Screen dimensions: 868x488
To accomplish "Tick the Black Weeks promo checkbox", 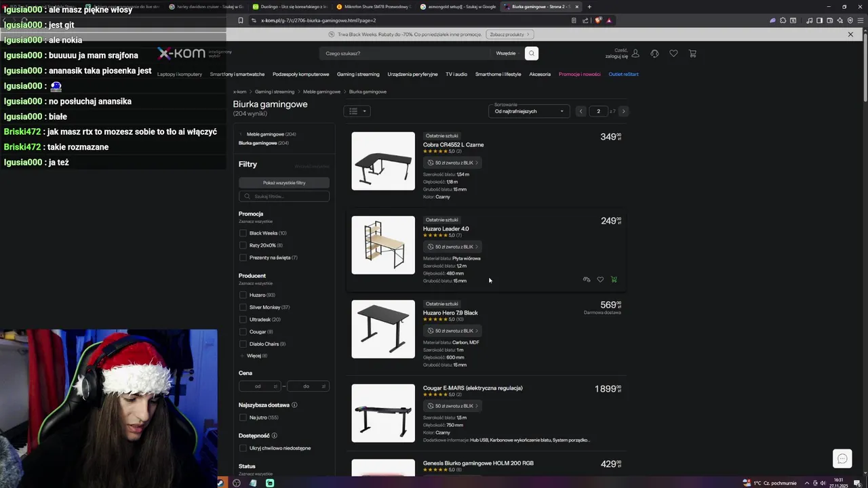I will 243,233.
